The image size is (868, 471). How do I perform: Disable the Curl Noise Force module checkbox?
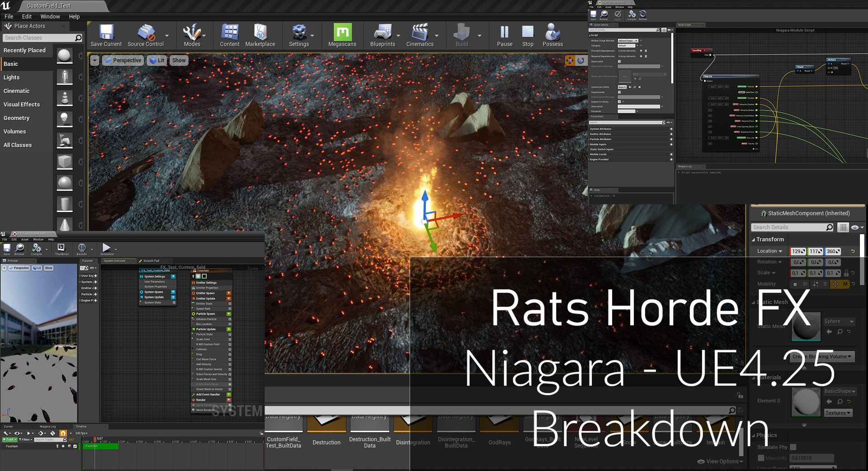[229, 359]
